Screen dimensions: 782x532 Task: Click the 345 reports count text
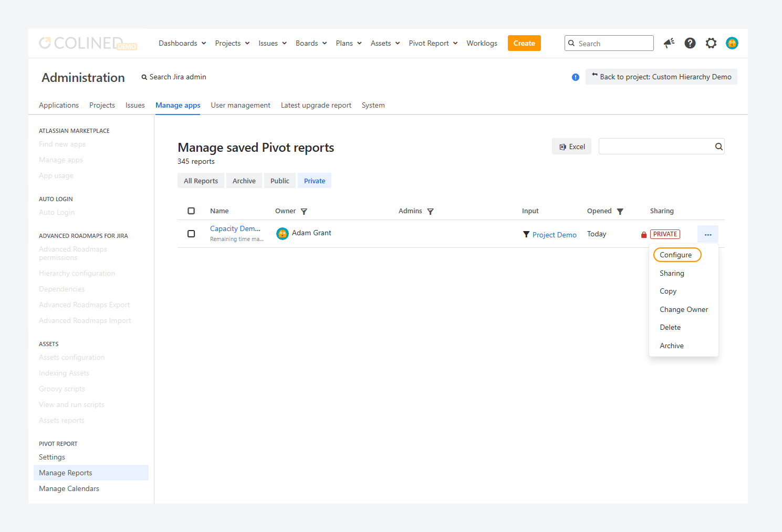tap(196, 161)
